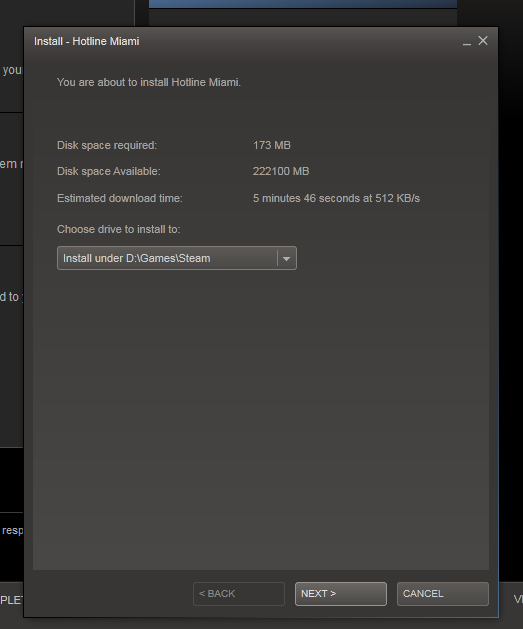Click the CANCEL button

(442, 594)
